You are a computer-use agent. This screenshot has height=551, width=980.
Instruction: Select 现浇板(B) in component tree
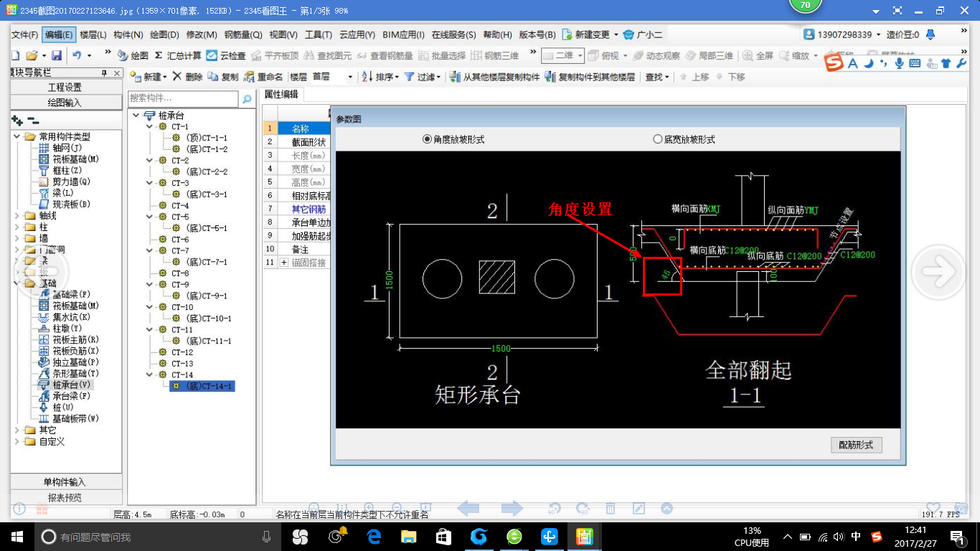[65, 204]
